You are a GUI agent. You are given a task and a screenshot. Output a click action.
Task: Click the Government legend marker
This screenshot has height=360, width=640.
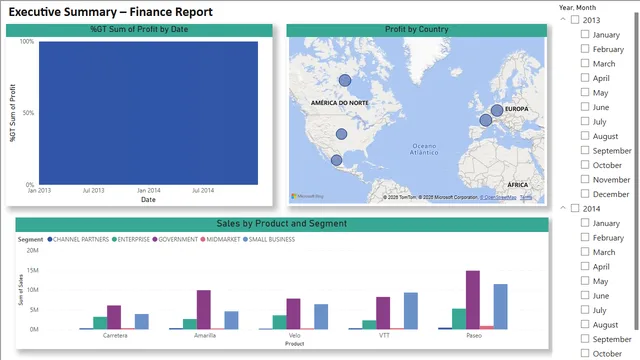click(155, 239)
